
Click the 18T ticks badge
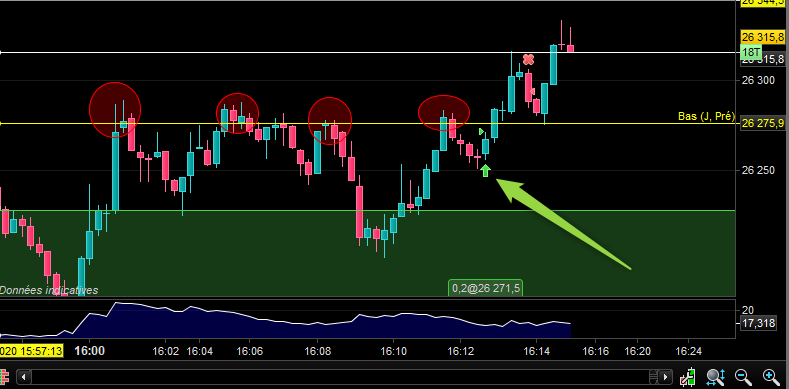(x=751, y=52)
